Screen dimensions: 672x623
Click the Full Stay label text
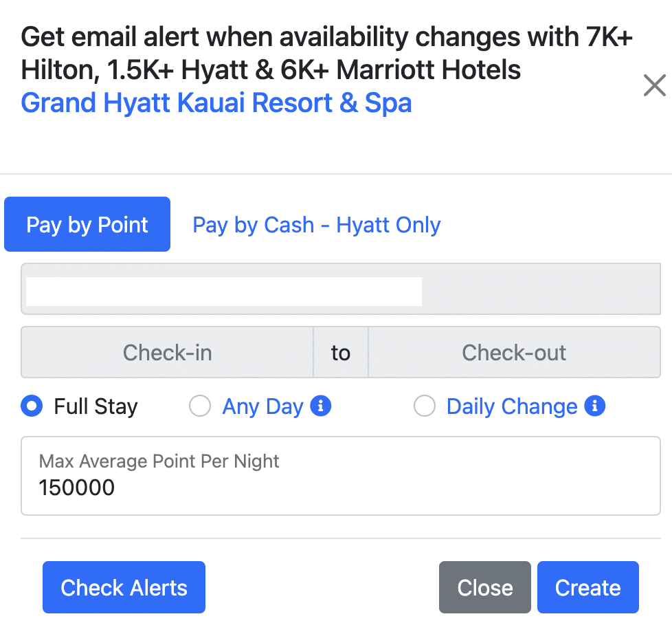(x=96, y=406)
